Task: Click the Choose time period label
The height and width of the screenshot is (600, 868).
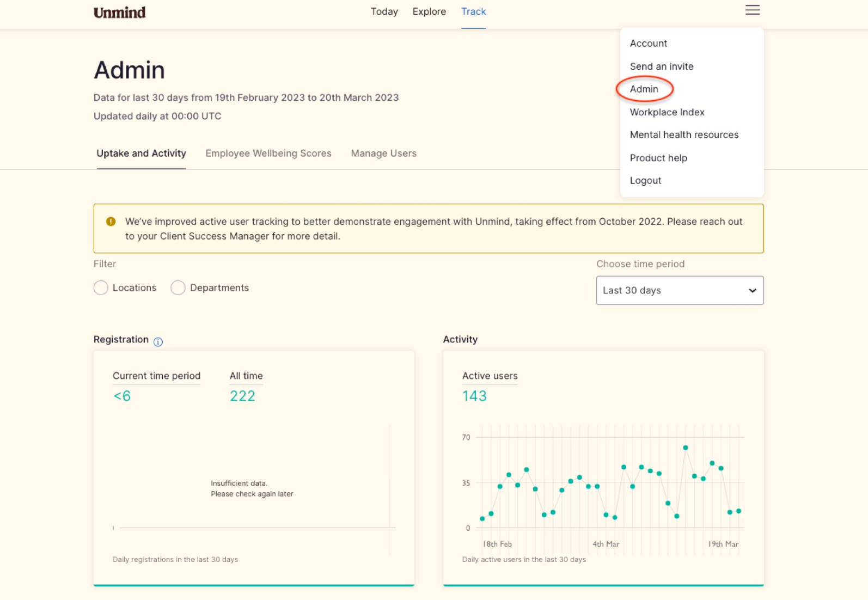Action: click(x=640, y=264)
